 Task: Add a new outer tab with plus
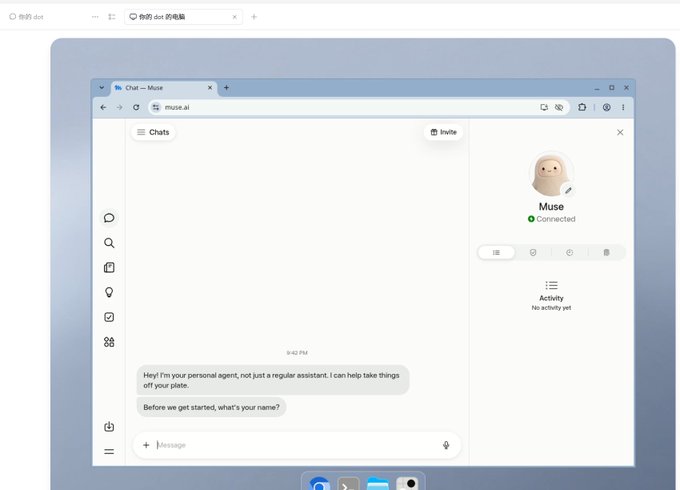(x=254, y=17)
